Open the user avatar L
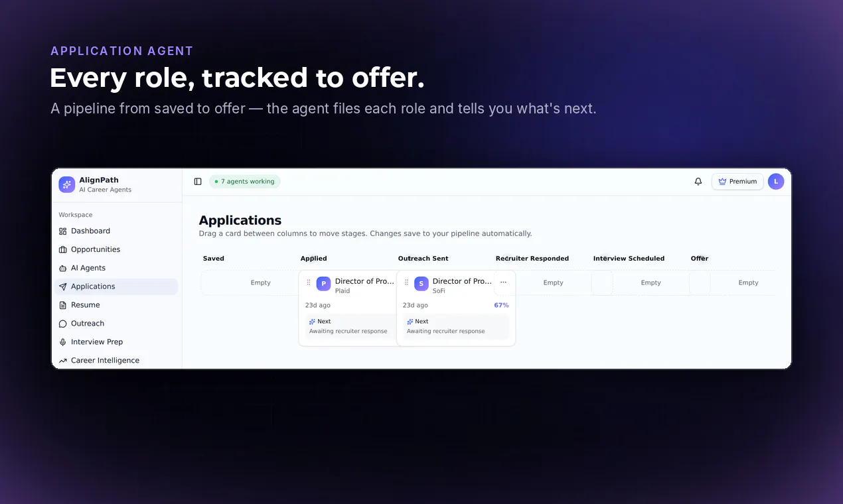This screenshot has height=504, width=843. coord(776,182)
